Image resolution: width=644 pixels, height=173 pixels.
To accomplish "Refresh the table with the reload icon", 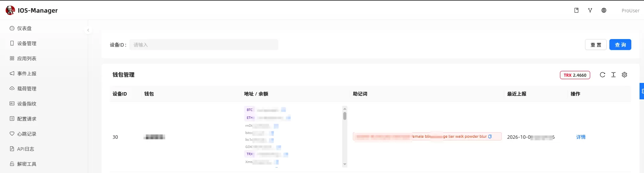I will 603,75.
